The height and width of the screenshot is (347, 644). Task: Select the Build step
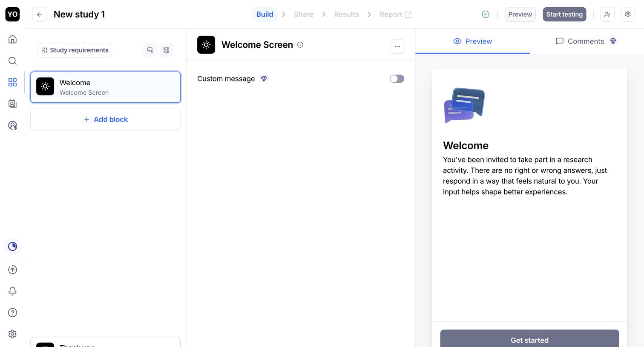tap(264, 14)
